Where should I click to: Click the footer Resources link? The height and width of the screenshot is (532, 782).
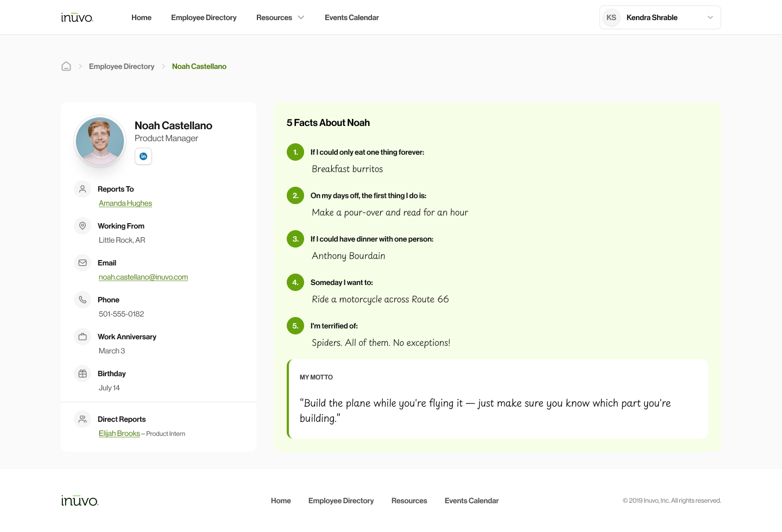point(409,501)
